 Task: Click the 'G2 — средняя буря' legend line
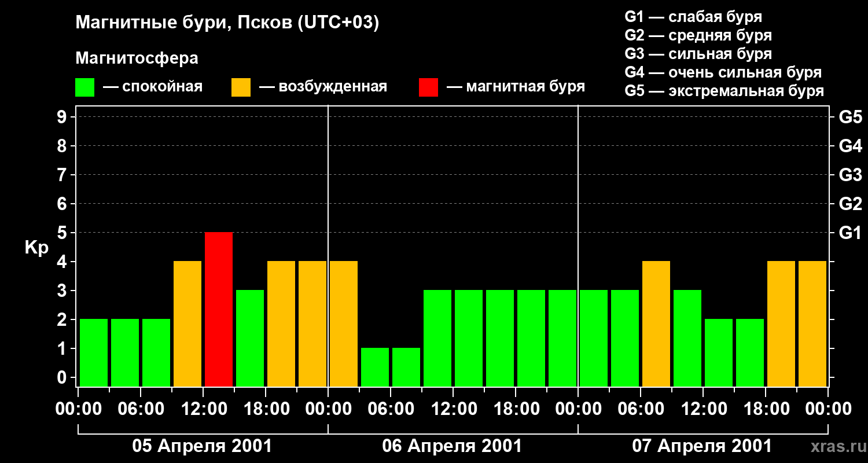[x=698, y=35]
